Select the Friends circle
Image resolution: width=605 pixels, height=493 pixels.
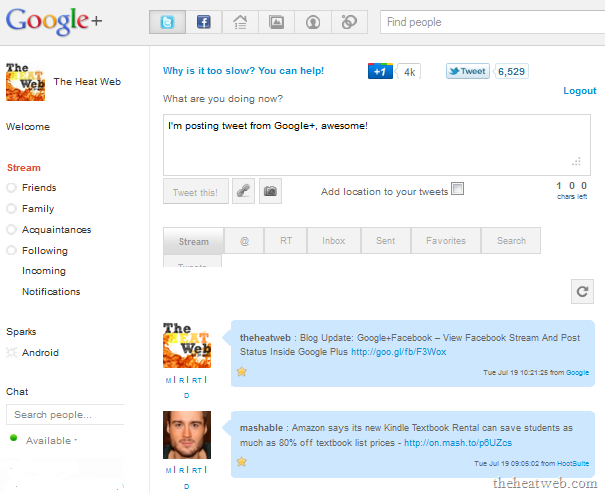pyautogui.click(x=11, y=187)
